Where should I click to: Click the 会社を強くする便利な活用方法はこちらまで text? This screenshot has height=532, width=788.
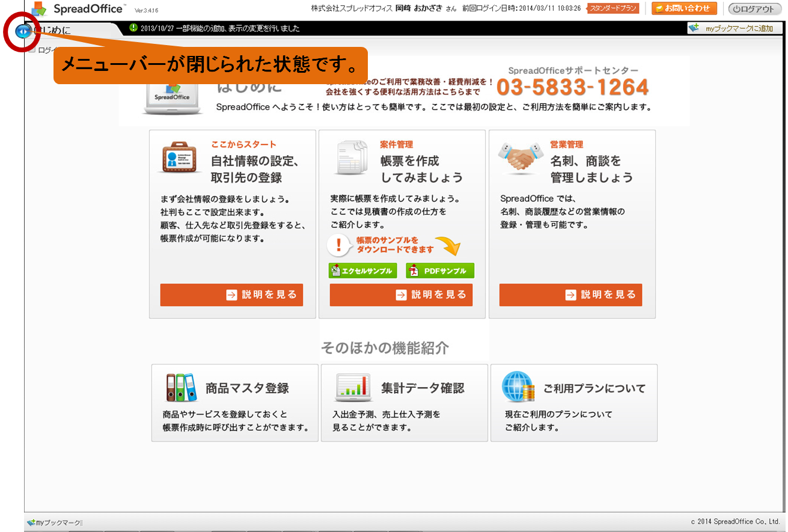tap(403, 92)
